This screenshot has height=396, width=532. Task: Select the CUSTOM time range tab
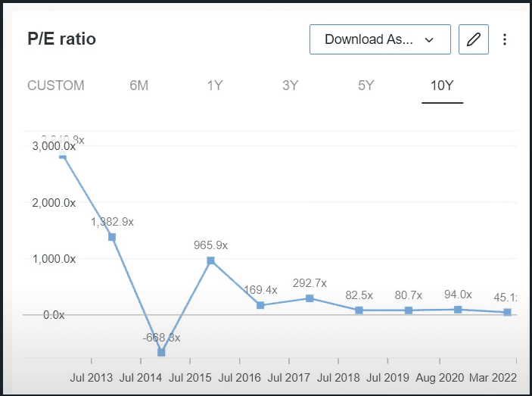[56, 86]
